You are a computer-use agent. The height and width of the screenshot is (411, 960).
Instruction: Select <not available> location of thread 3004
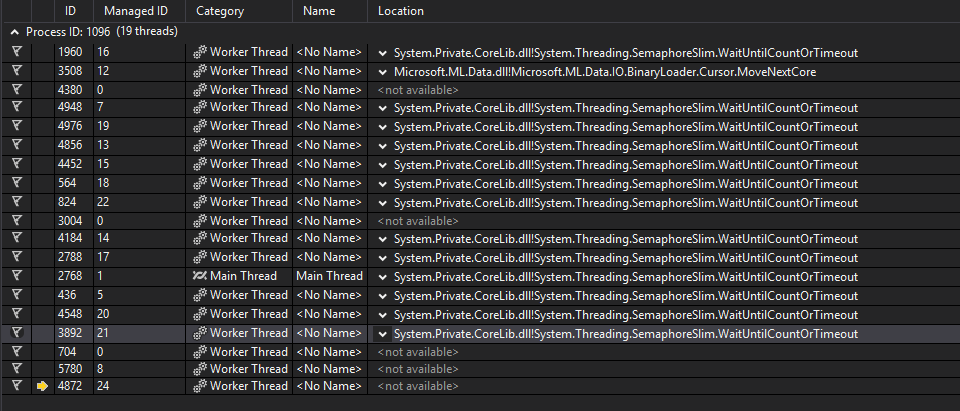[418, 221]
